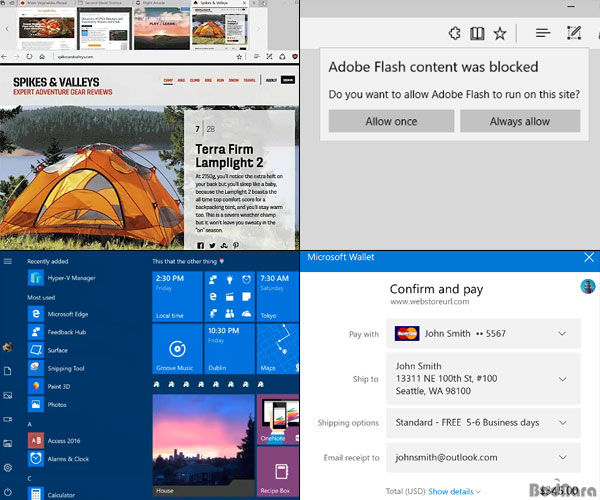Open extensions puzzle icon above Flash prompt

pos(455,33)
